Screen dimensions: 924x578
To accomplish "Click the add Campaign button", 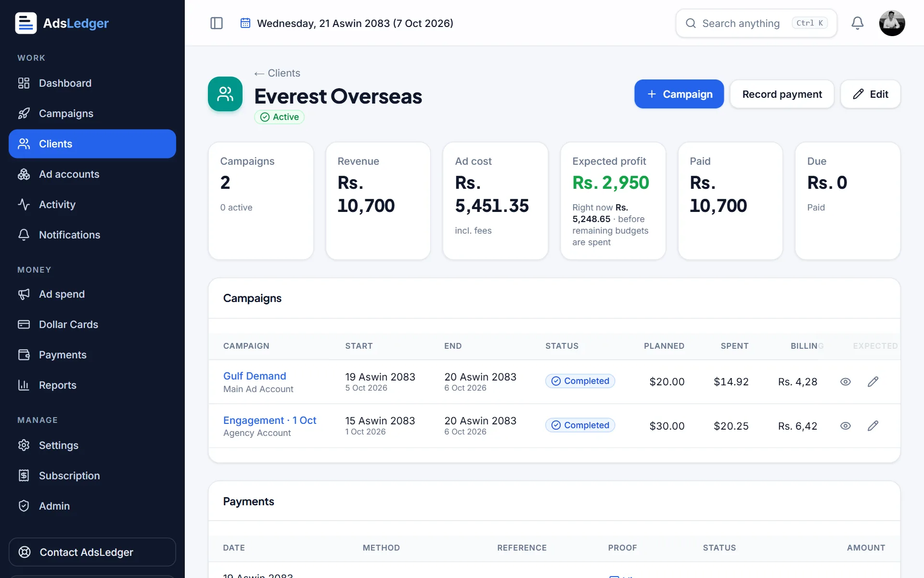I will tap(679, 94).
